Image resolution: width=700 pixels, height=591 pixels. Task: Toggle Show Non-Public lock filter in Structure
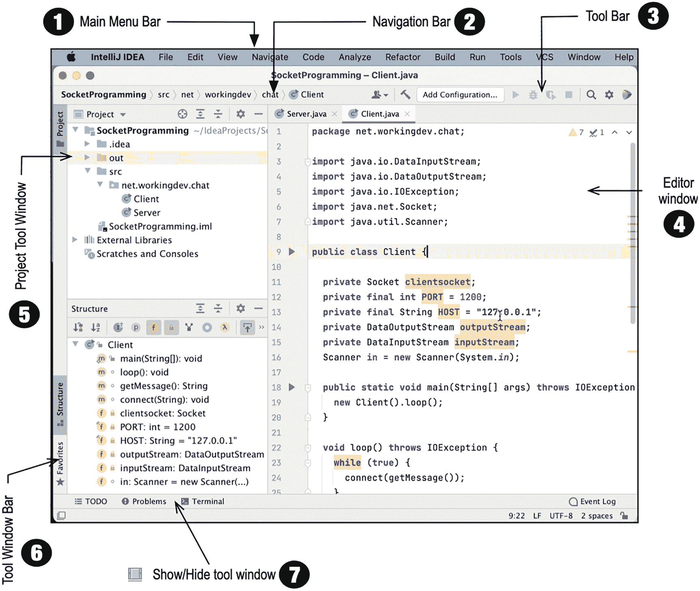click(x=171, y=327)
